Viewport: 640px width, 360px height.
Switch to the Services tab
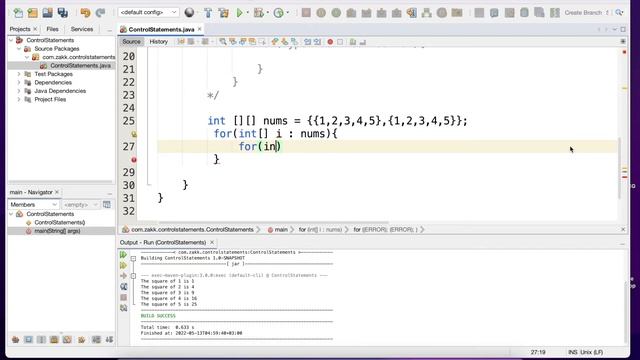82,29
